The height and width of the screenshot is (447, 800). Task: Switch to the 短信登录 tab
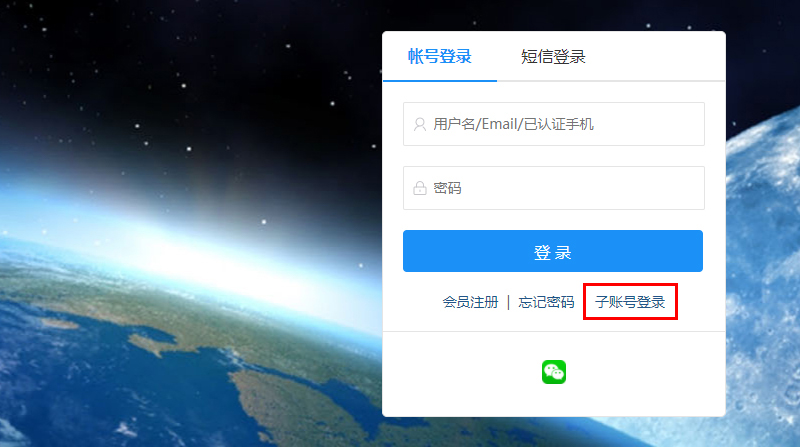[553, 57]
